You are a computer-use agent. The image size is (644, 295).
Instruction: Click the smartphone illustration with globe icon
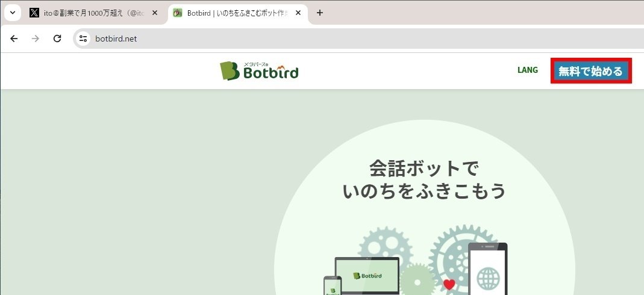click(x=488, y=269)
